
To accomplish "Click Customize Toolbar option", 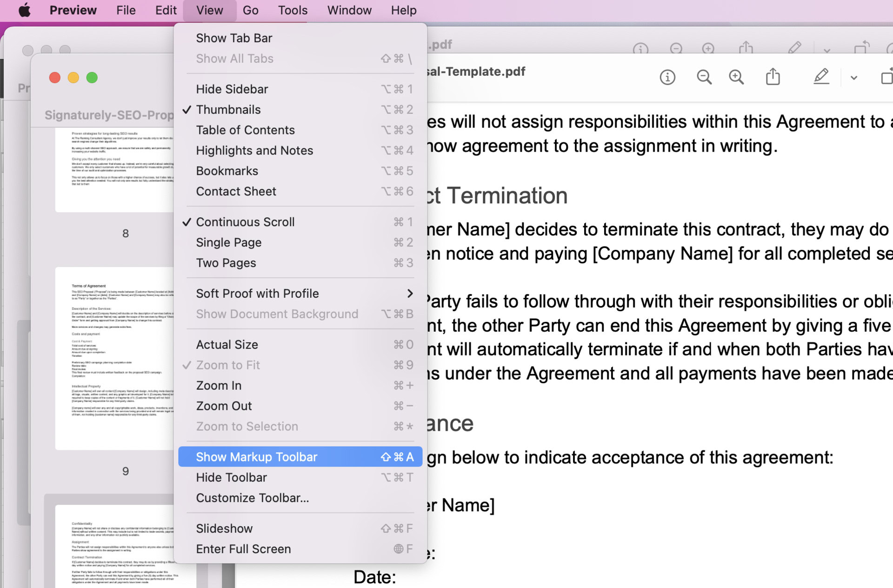I will tap(253, 497).
